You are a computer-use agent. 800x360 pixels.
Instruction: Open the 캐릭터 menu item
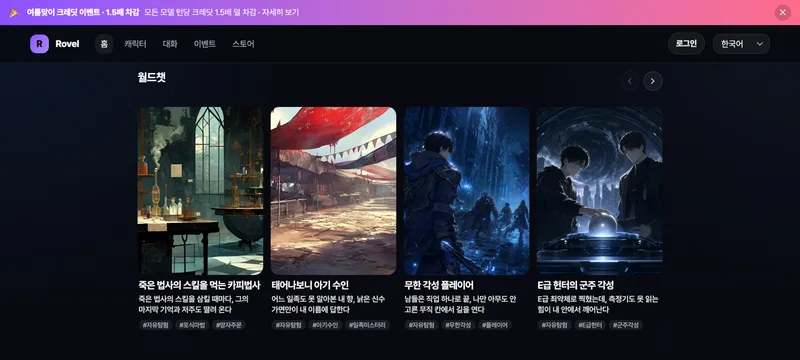[x=135, y=44]
